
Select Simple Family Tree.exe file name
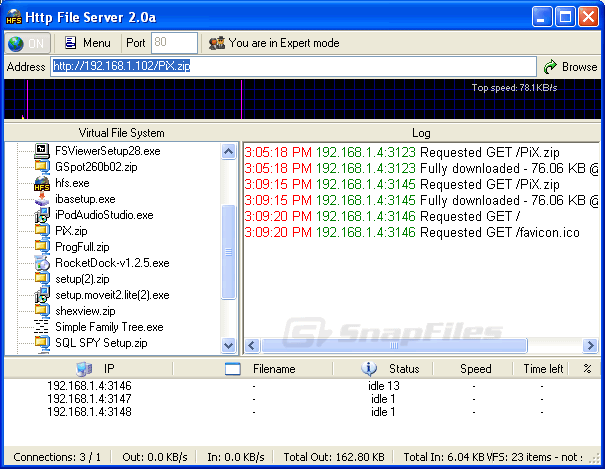(109, 327)
